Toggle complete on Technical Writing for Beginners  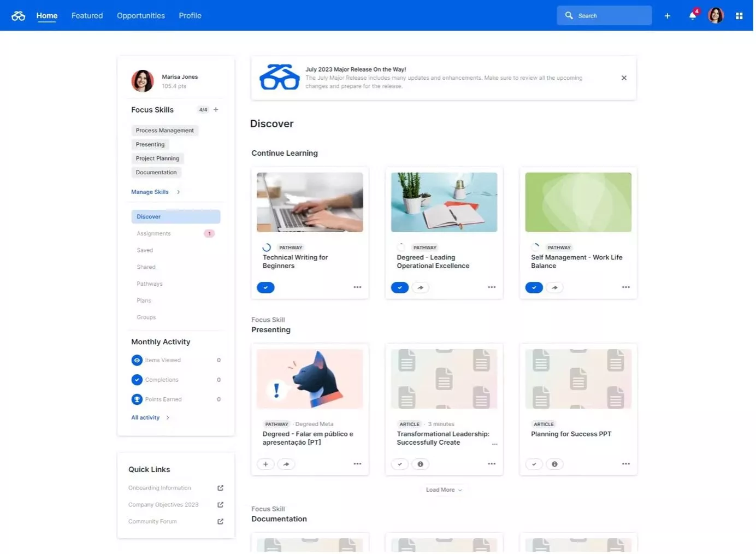[x=267, y=288]
